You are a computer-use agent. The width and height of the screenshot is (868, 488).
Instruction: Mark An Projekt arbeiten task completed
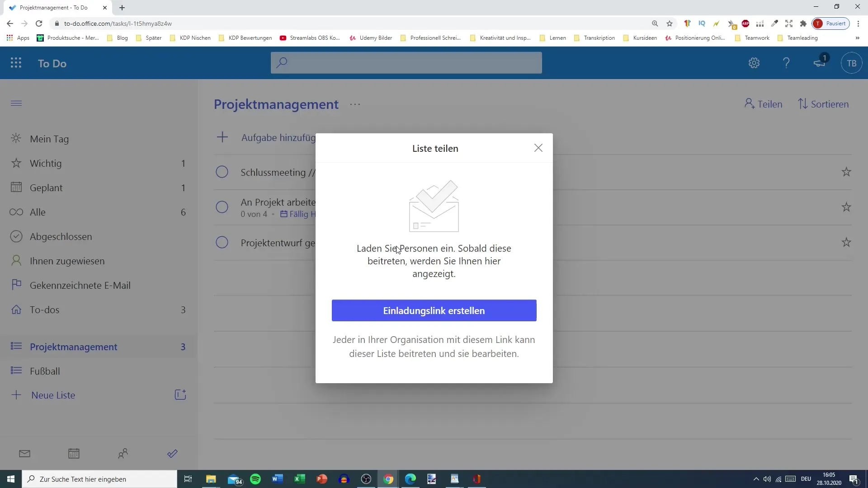222,207
